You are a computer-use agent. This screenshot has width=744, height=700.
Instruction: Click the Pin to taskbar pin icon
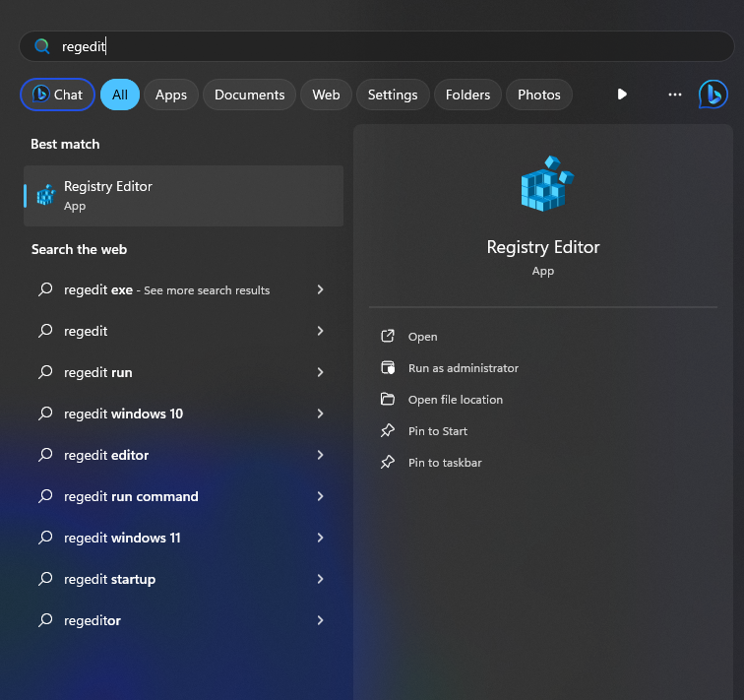pos(388,463)
